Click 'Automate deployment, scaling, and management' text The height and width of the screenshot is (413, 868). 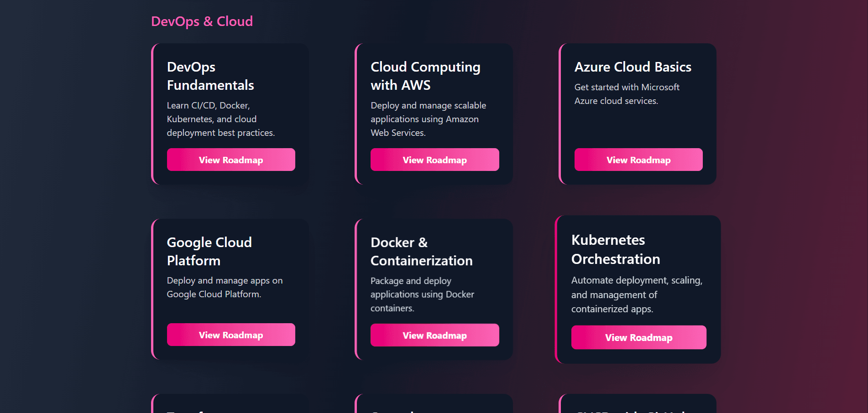pyautogui.click(x=637, y=294)
